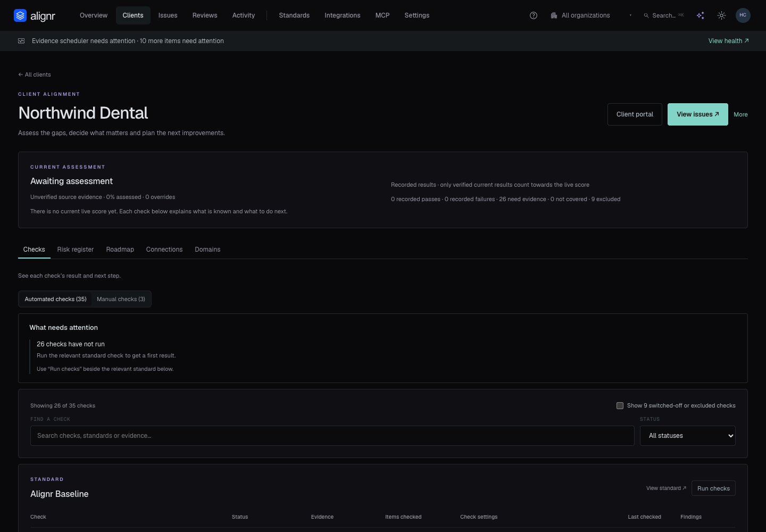Screen dimensions: 766x532
Task: Open the MCP nav item
Action: (382, 15)
